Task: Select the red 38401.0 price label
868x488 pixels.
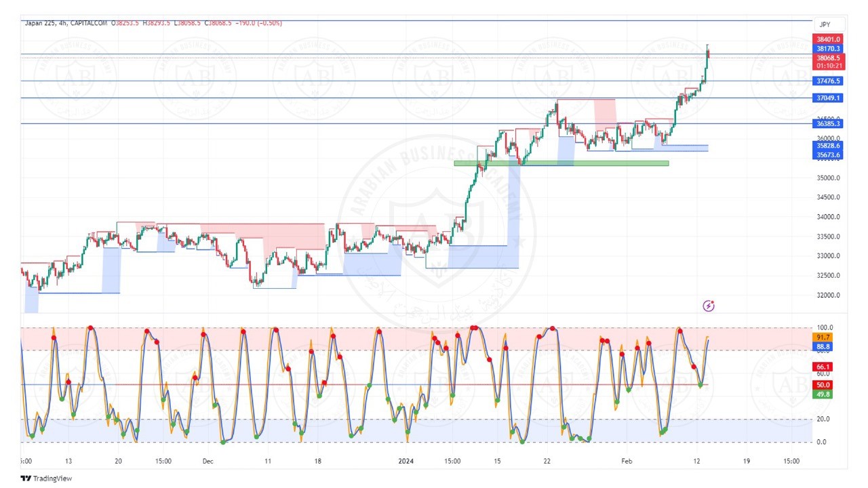Action: pos(828,40)
